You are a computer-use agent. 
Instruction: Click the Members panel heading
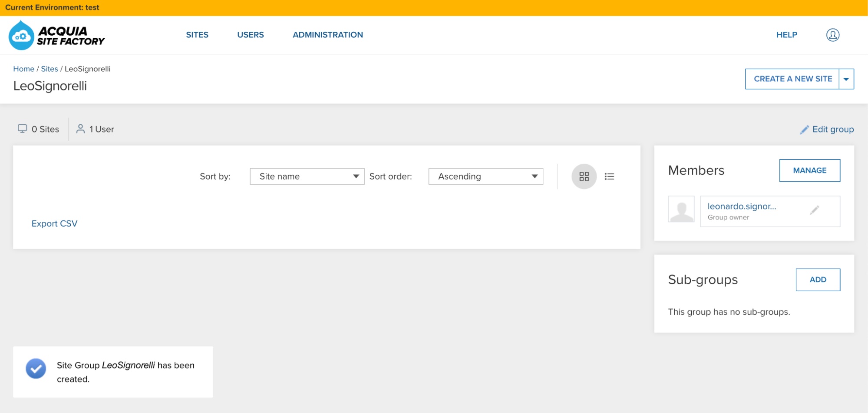click(696, 170)
